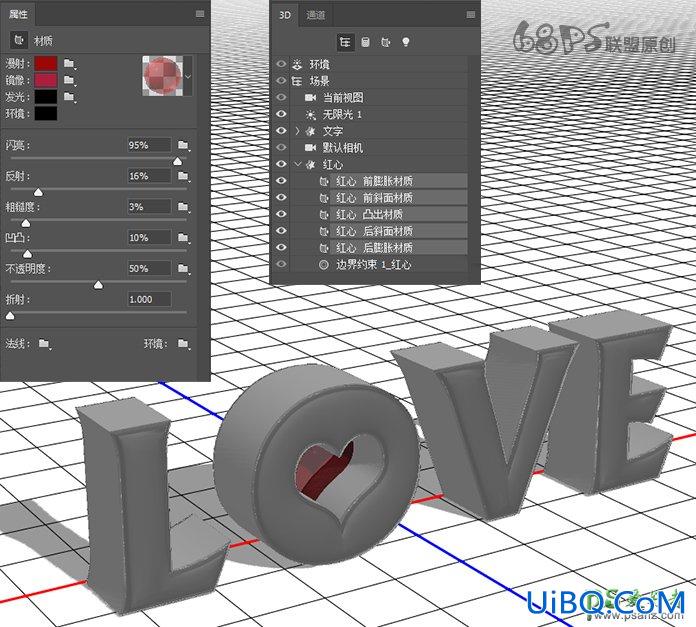Click the 折射 1.000 value field
Screen dimensions: 696x627
(149, 300)
